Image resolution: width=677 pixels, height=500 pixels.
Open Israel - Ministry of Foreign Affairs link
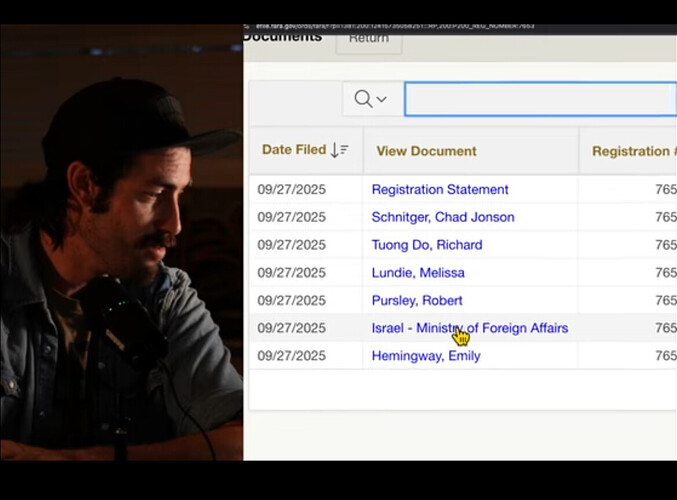[470, 328]
